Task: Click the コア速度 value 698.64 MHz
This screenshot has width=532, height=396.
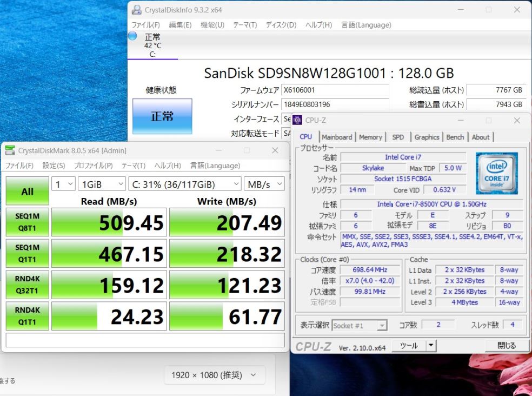Action: coord(370,269)
